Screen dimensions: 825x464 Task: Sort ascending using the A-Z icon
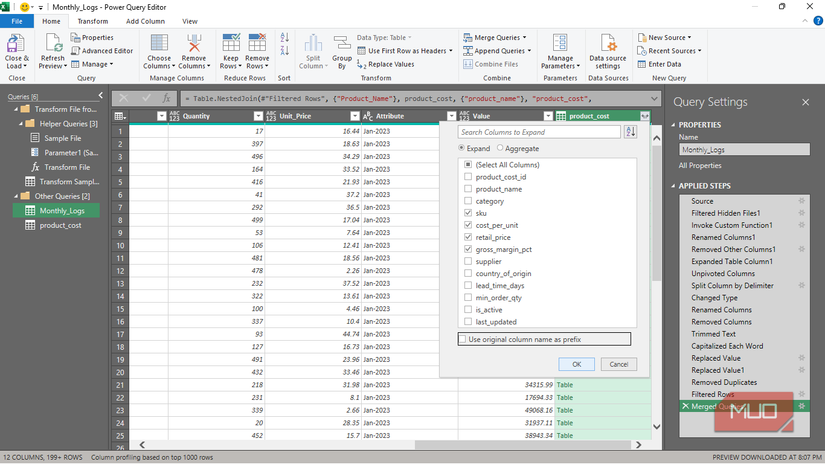[285, 37]
